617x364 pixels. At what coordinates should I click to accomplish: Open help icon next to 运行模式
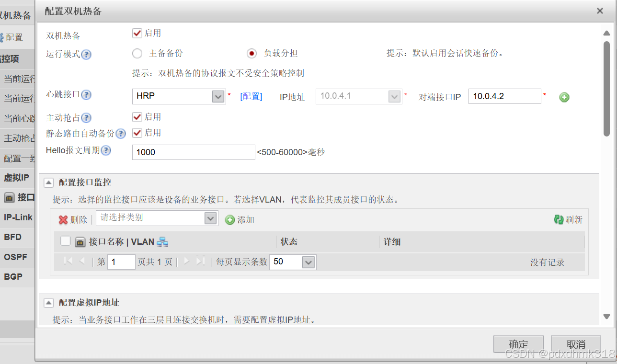[86, 55]
